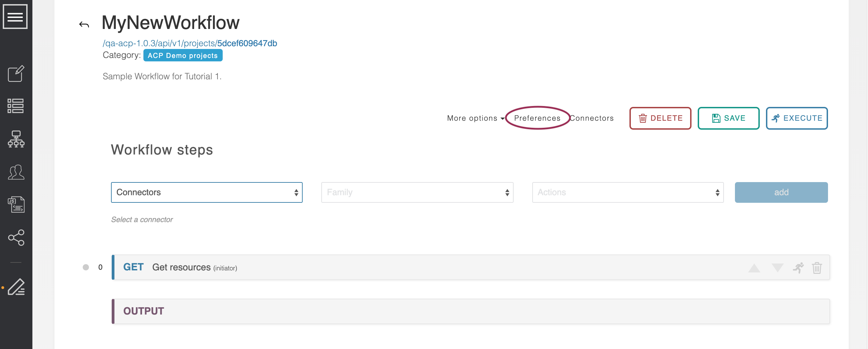This screenshot has width=868, height=349.
Task: Open the share nodes icon in sidebar
Action: [16, 238]
